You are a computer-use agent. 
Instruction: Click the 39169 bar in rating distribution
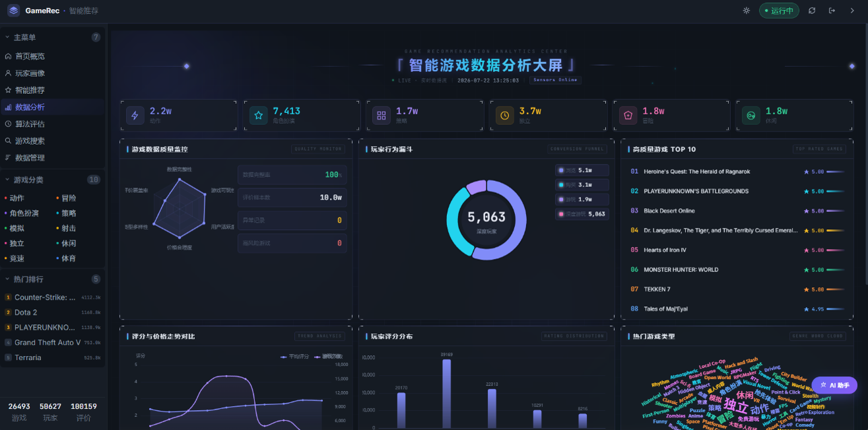click(x=447, y=394)
